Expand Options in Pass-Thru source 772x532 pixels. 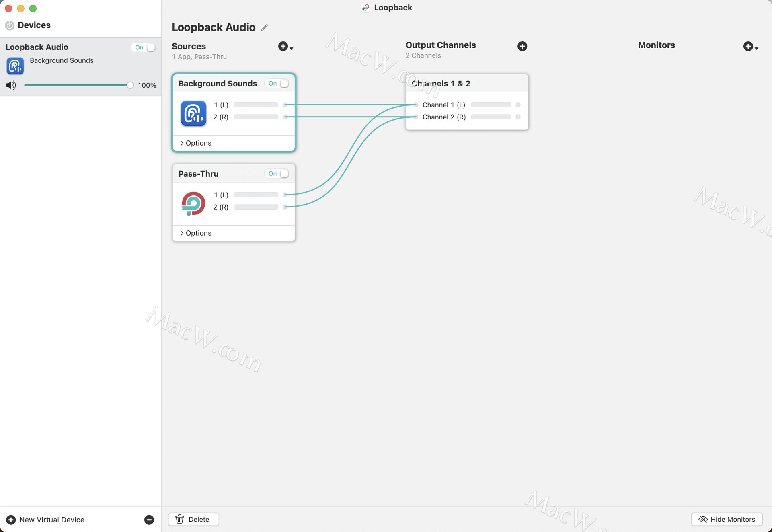(x=196, y=233)
